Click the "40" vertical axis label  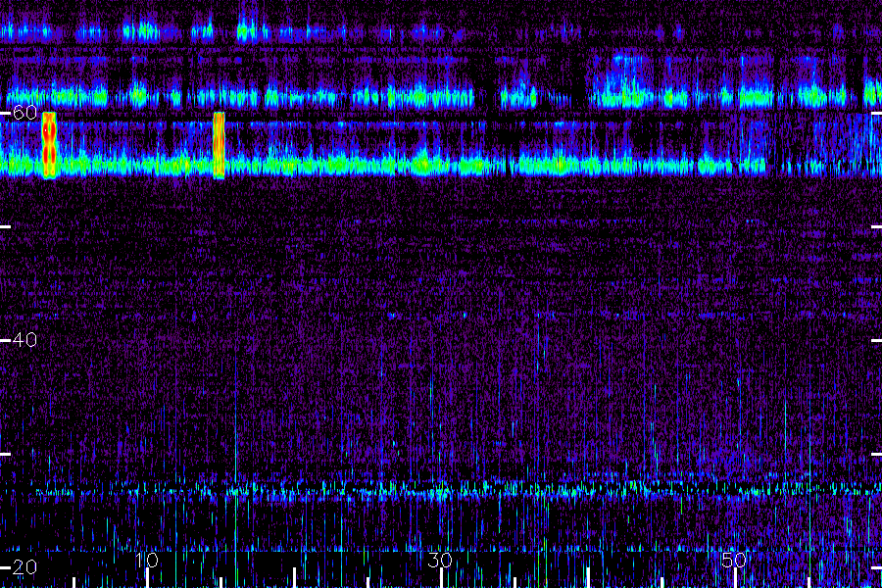coord(25,340)
